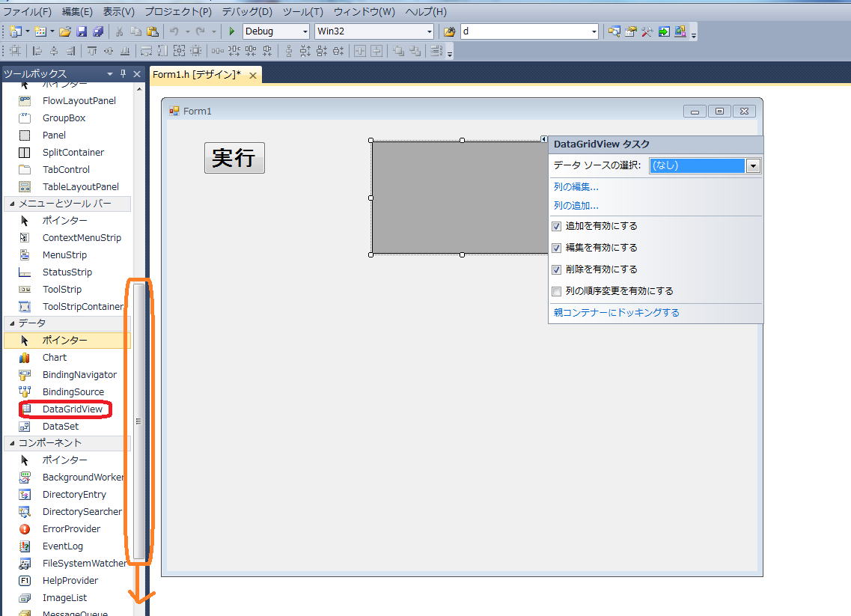Image resolution: width=851 pixels, height=616 pixels.
Task: Enable the 列の順序変更を有効にする option
Action: coord(556,291)
